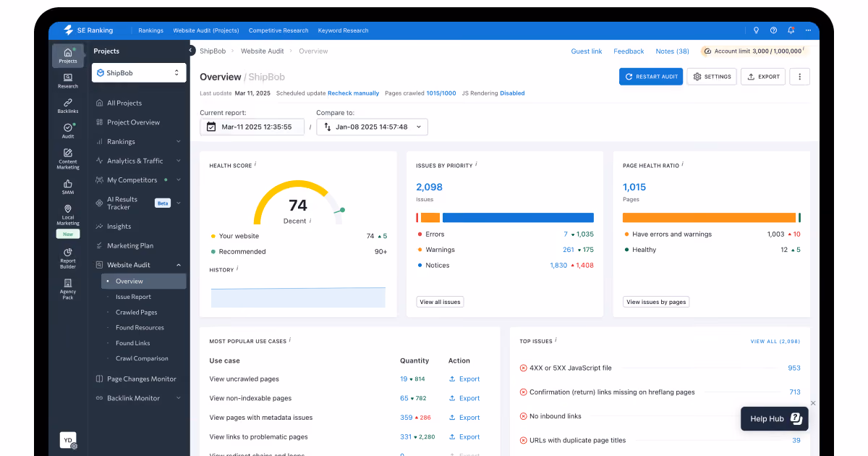Screen dimensions: 868x456
Task: Click the lightbulb icon in top bar
Action: [x=756, y=30]
